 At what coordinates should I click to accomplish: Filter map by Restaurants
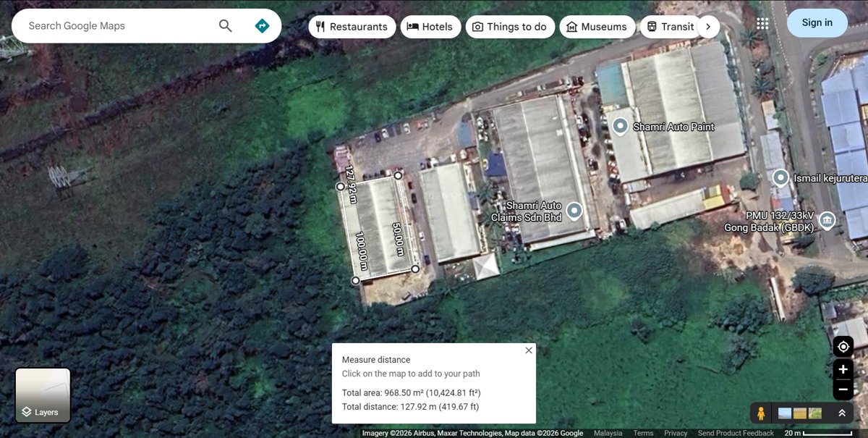click(x=352, y=27)
